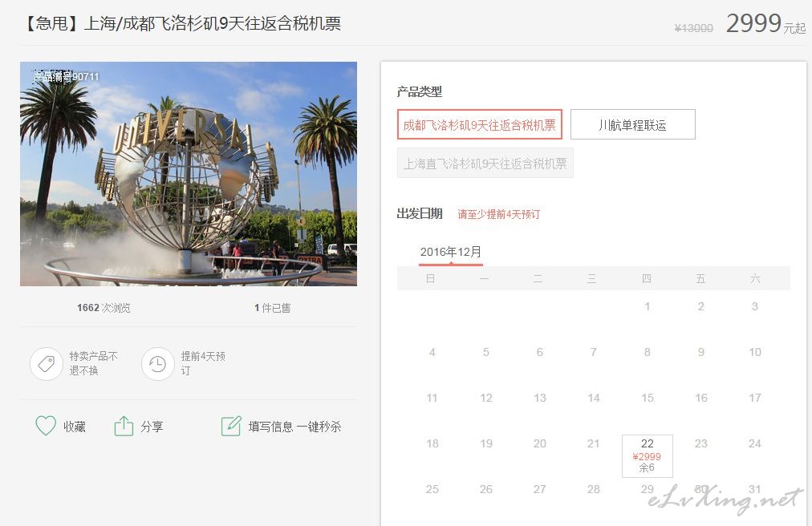Click the 提前4天预订 text
Viewport: 812px width, 526px height.
pyautogui.click(x=203, y=363)
